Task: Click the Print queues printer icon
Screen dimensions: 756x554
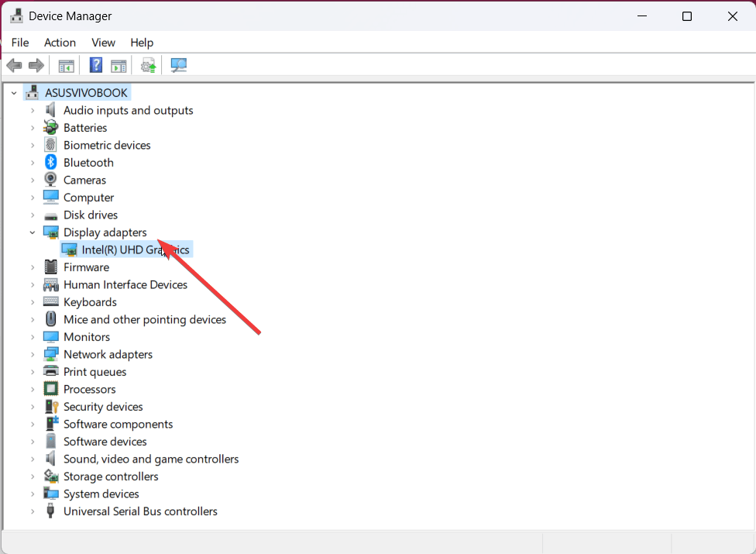Action: tap(50, 371)
